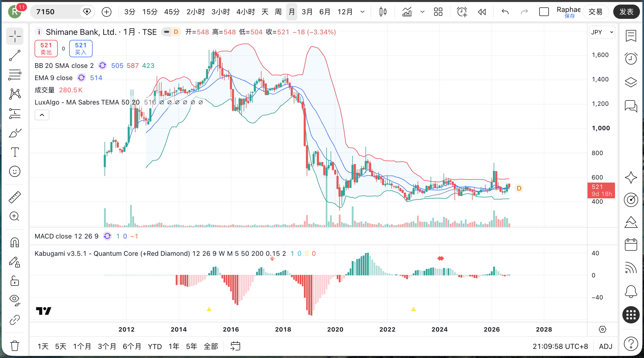Open the user profile avatar menu
Screen dimensions: 644x358
click(x=15, y=12)
